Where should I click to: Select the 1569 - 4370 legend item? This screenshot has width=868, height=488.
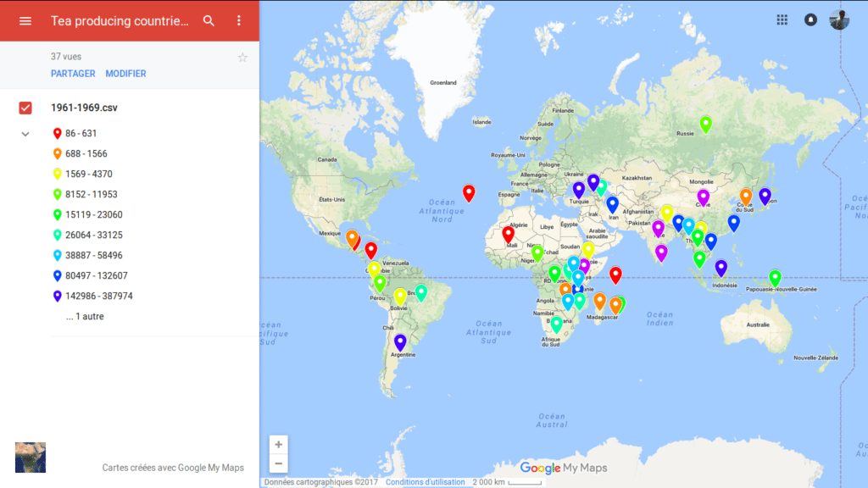pyautogui.click(x=82, y=175)
